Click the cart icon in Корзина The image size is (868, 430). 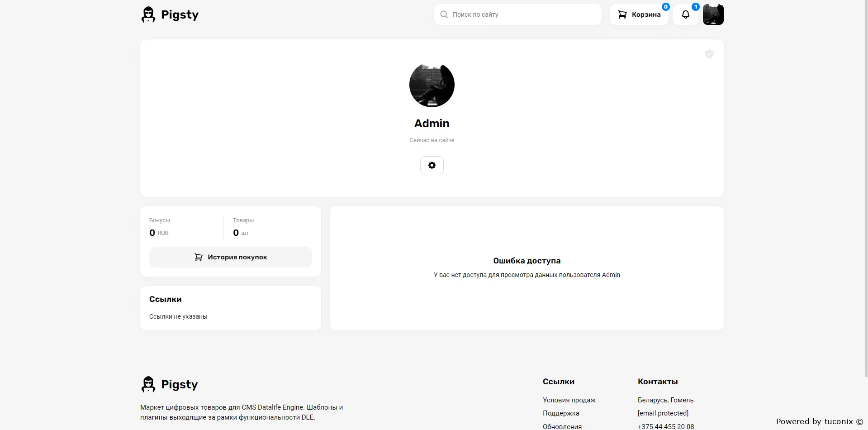coord(622,14)
